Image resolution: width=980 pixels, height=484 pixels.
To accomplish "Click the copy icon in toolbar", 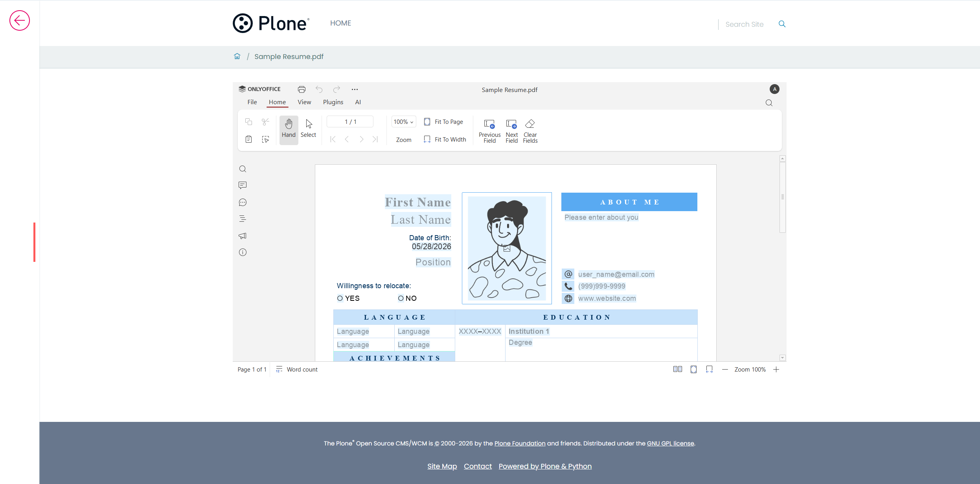I will 248,121.
